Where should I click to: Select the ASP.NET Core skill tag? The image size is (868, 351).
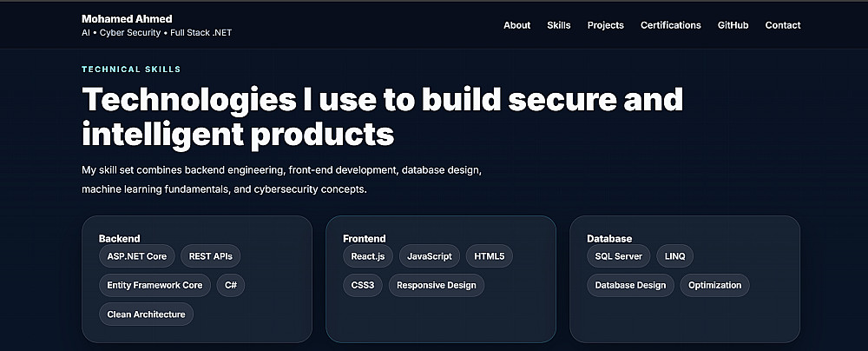(137, 256)
